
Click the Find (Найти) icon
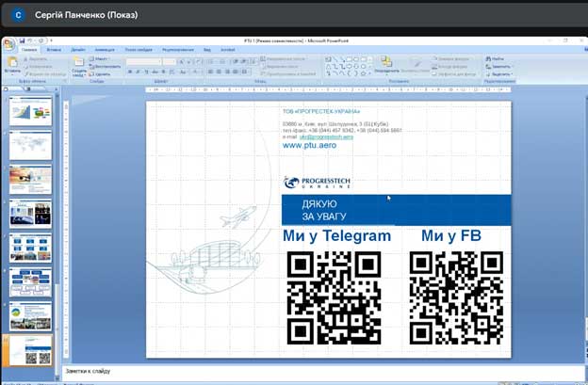click(x=497, y=58)
